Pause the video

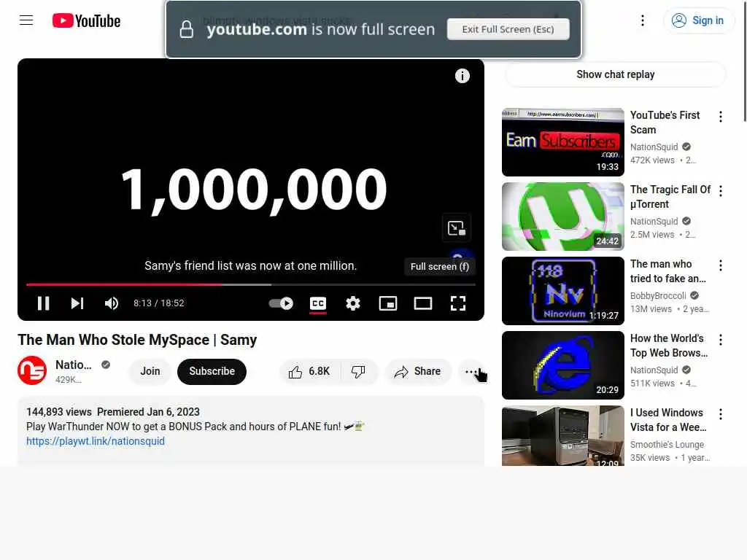pos(43,303)
